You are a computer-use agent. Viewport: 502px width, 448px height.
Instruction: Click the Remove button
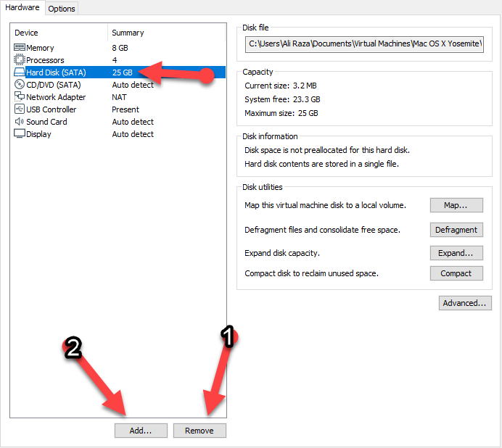click(199, 431)
